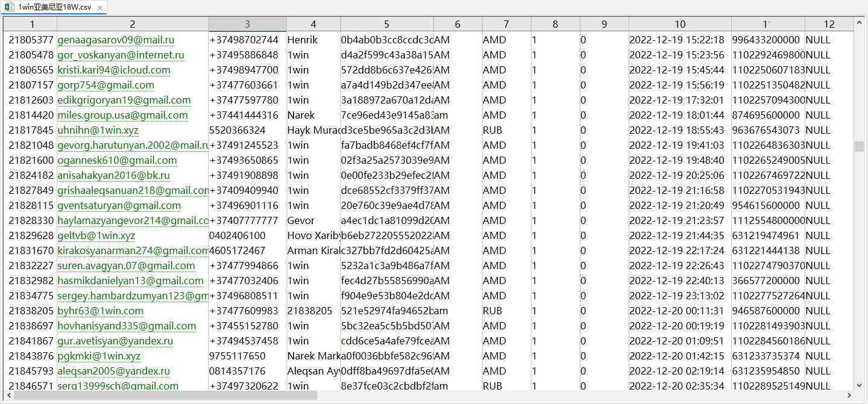This screenshot has height=404, width=868.
Task: Select column header 10
Action: pyautogui.click(x=680, y=24)
